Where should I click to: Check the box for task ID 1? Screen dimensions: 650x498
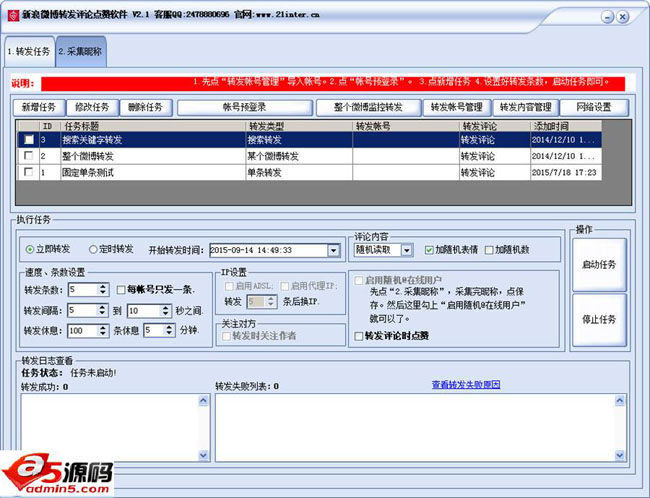(x=29, y=172)
